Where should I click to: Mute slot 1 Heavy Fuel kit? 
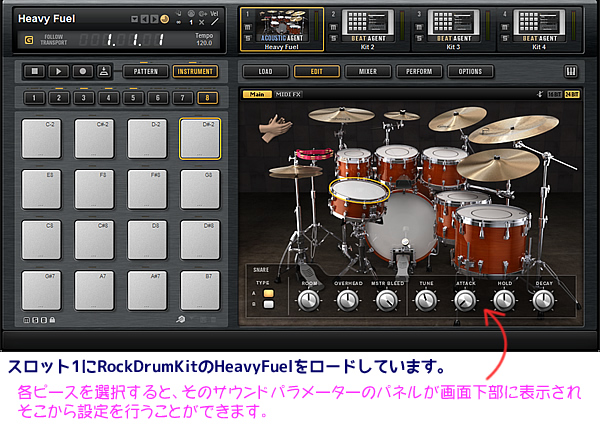248,27
